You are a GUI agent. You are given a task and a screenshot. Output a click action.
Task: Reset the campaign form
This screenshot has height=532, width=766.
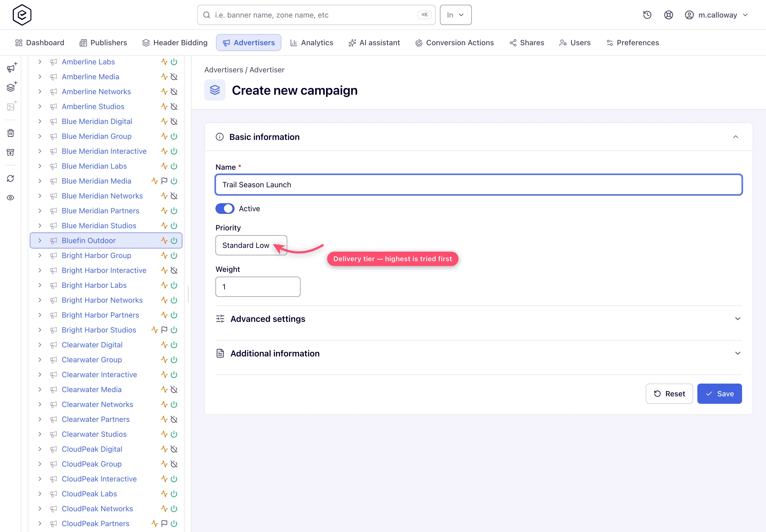669,394
